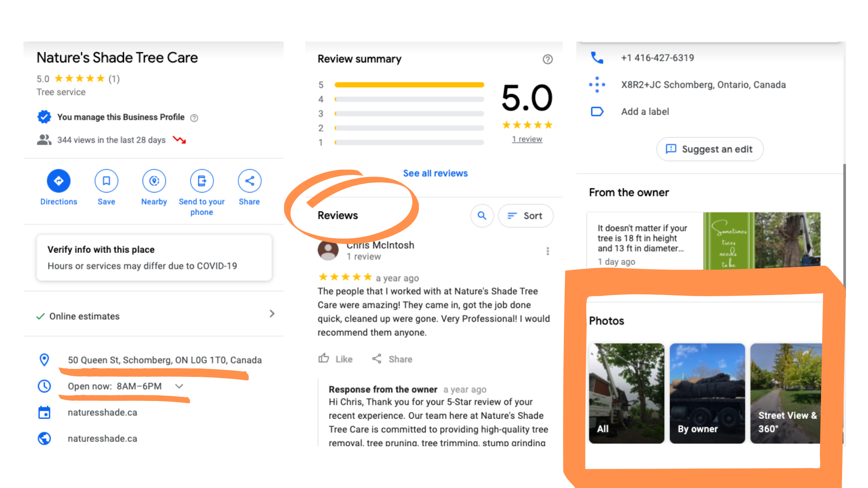
Task: Click the 344 views in last 28 days text
Action: point(111,140)
